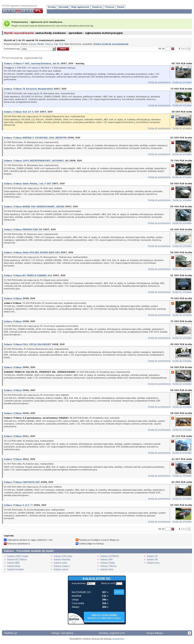194x644 pixels.
Task: Open the Subaru Tribeca TE Exclusive thumbnail
Action: [183, 98]
